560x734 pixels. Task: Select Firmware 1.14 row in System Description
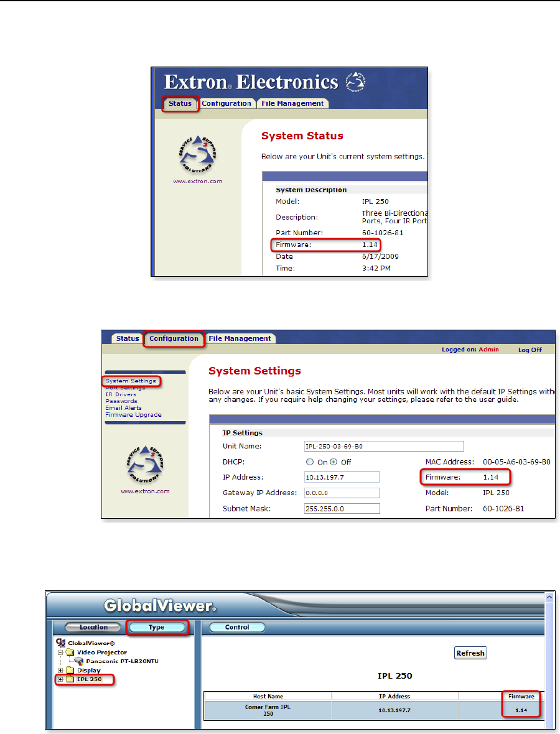pos(326,245)
